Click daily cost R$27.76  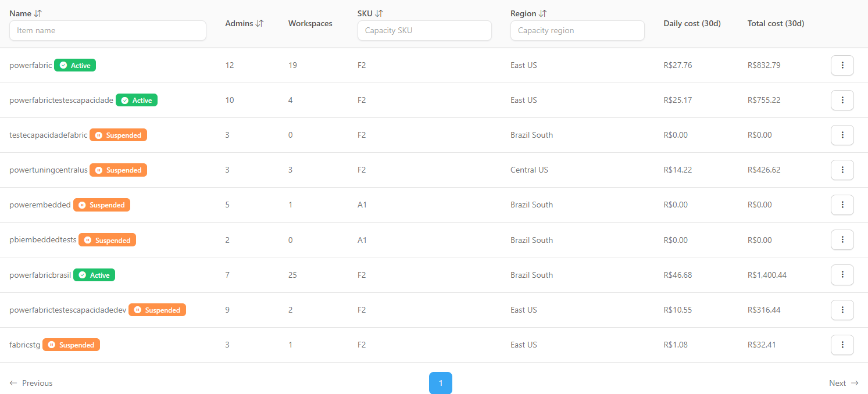[x=678, y=65]
